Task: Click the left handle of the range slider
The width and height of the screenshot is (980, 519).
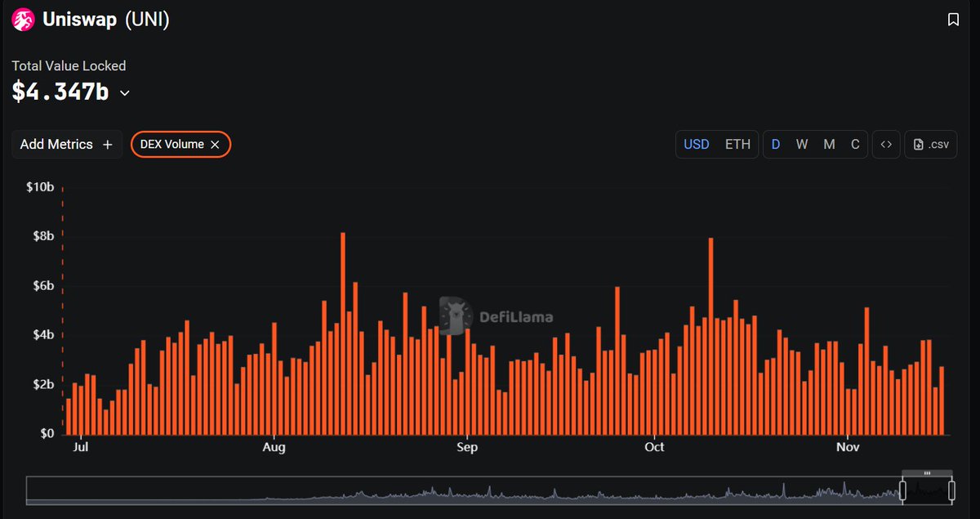Action: pyautogui.click(x=902, y=490)
